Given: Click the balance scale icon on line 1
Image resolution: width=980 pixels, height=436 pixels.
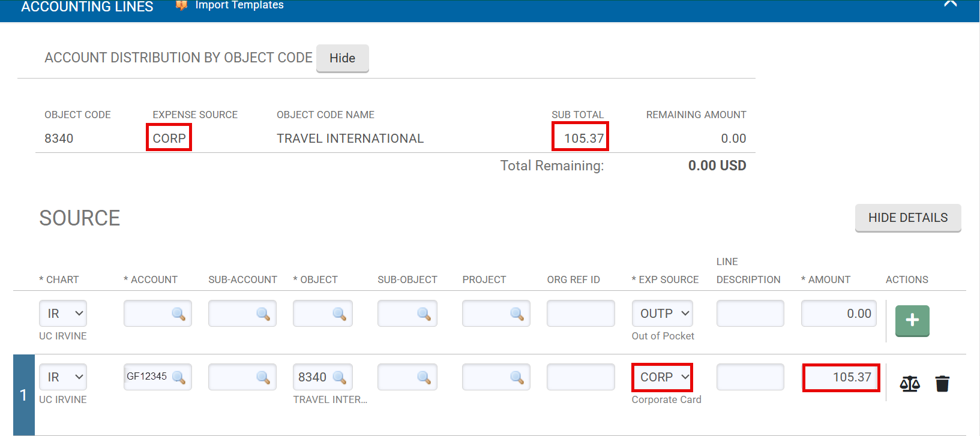Looking at the screenshot, I should (x=909, y=383).
